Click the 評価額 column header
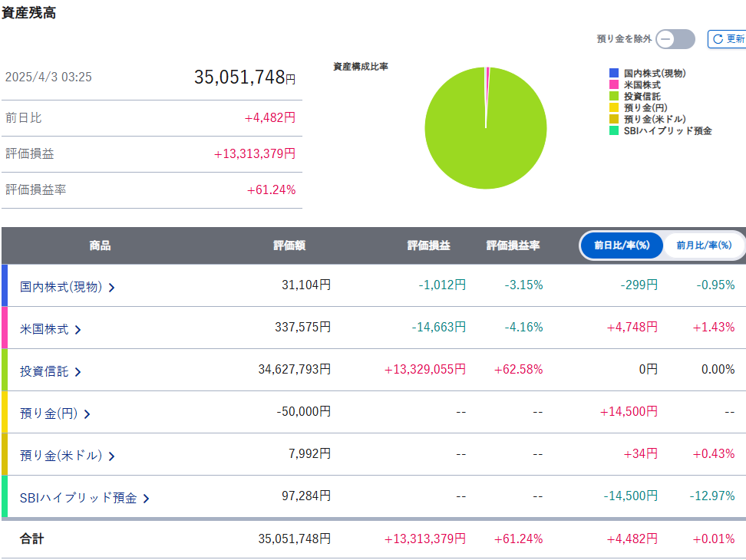This screenshot has height=560, width=746. (x=289, y=246)
